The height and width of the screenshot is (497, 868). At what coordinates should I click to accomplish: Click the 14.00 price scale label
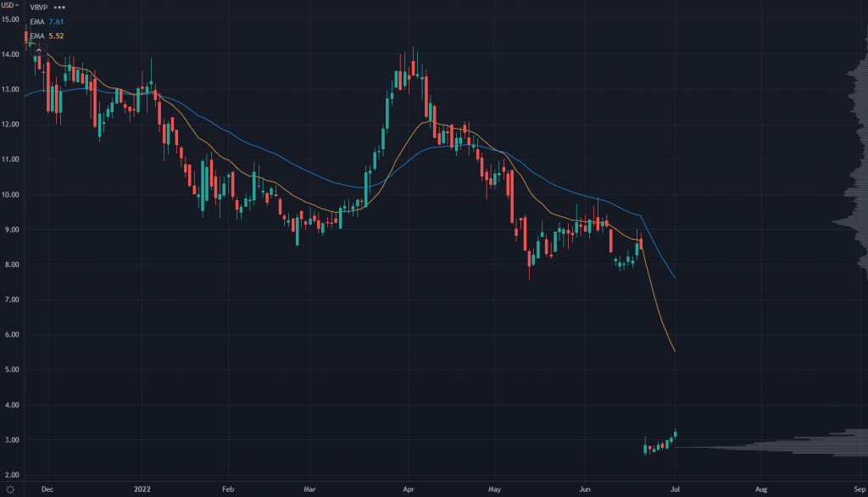click(x=10, y=54)
